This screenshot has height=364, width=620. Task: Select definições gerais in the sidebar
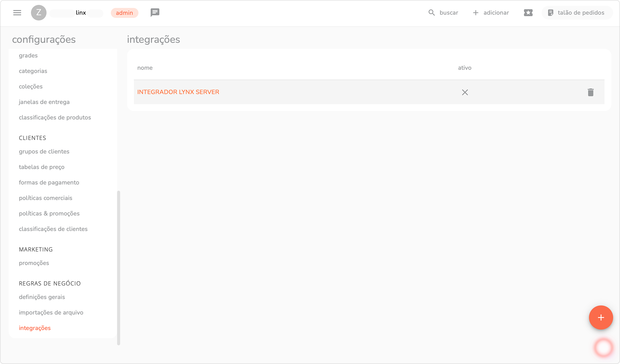point(42,297)
